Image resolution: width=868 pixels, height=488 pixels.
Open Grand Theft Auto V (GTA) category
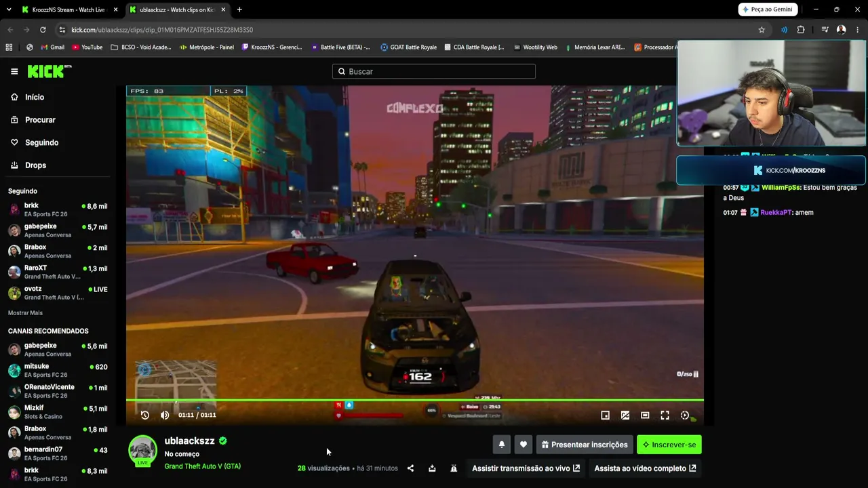[203, 466]
